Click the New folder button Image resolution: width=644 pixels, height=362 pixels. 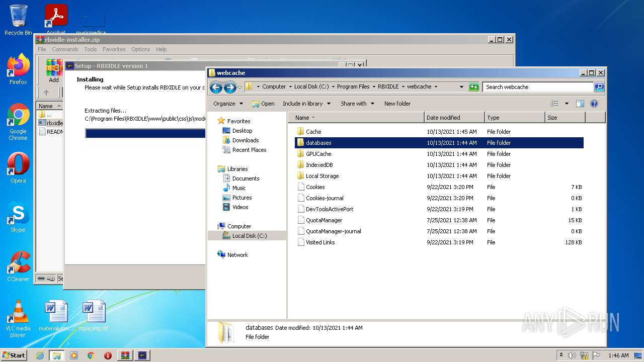pos(397,104)
